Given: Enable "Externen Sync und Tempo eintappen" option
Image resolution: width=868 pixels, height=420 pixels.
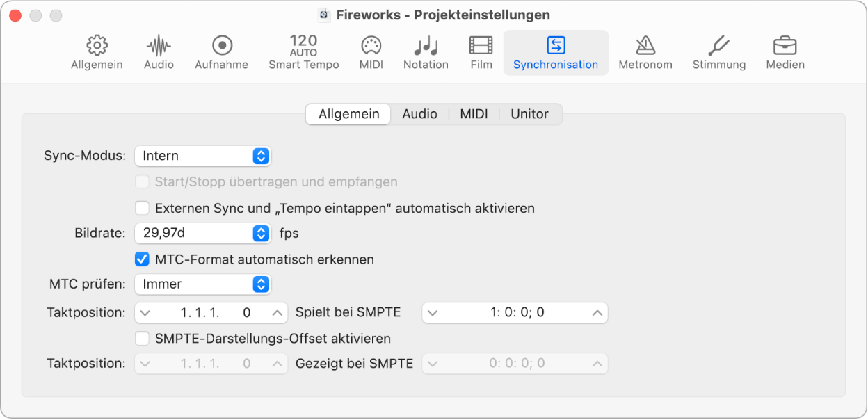Looking at the screenshot, I should click(x=142, y=207).
